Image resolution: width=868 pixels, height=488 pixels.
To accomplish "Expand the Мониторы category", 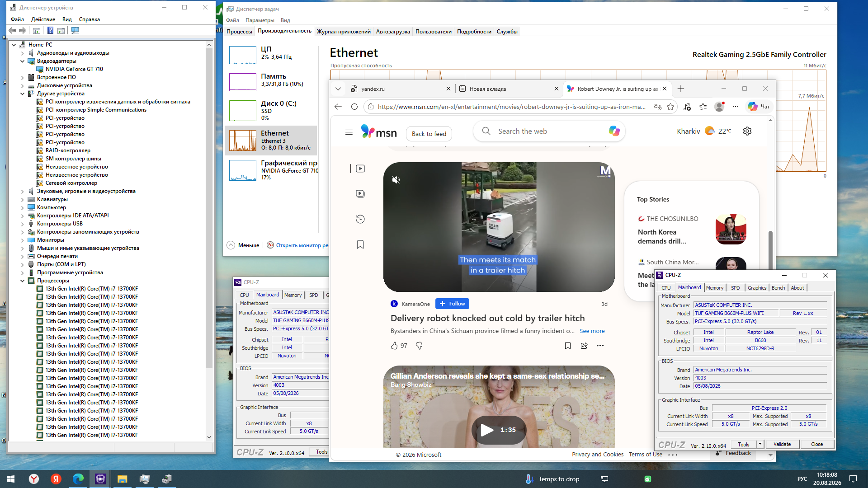I will coord(22,240).
